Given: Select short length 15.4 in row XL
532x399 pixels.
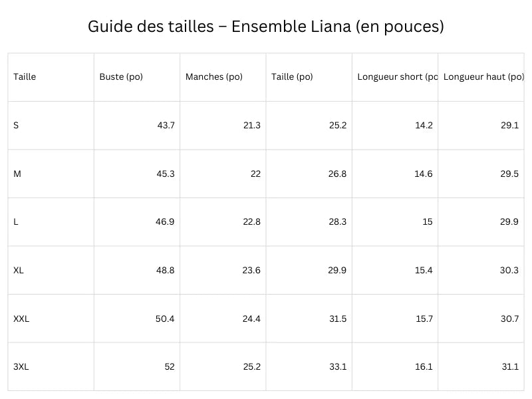Looking at the screenshot, I should [424, 271].
